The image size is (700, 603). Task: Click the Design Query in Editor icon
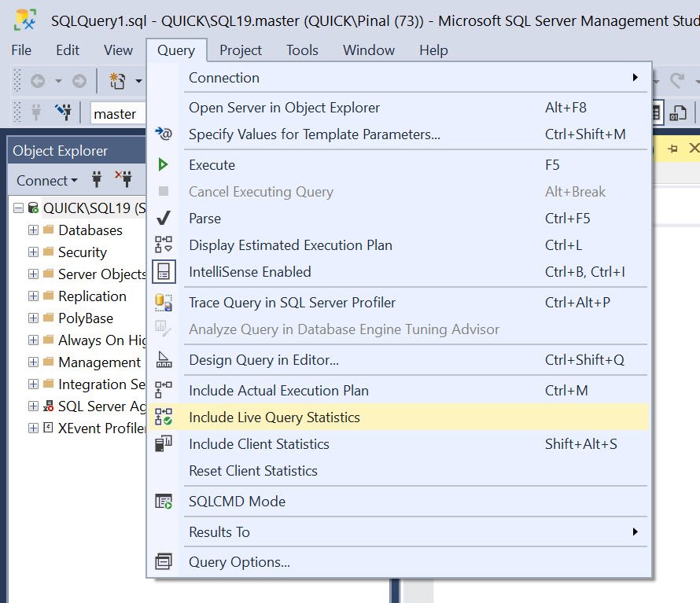coord(164,360)
